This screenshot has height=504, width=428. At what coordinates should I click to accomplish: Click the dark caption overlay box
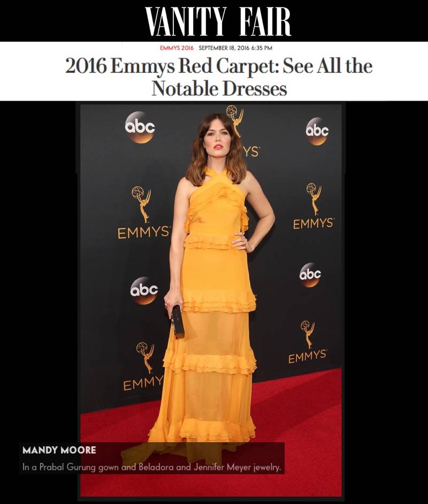[151, 459]
